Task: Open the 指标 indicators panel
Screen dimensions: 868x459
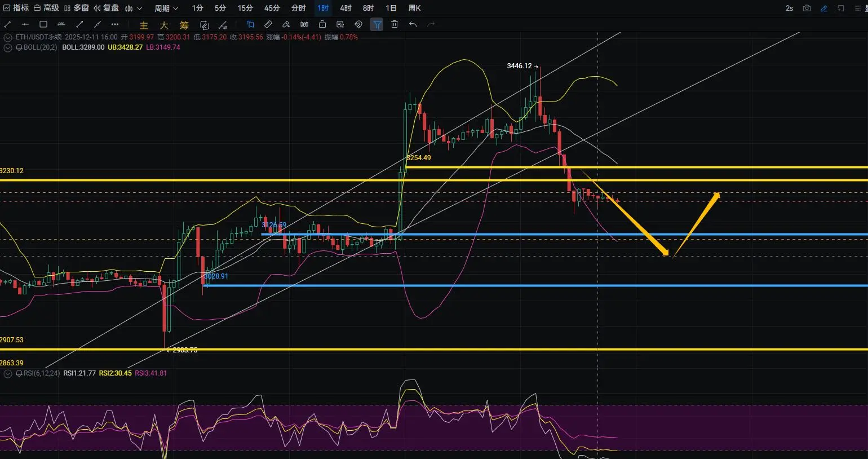Action: pos(16,8)
